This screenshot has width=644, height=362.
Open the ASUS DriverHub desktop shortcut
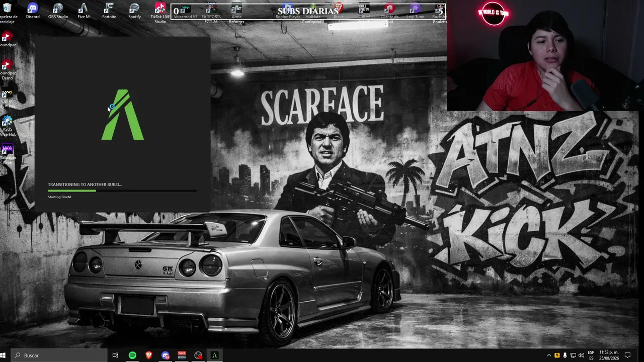[x=7, y=126]
